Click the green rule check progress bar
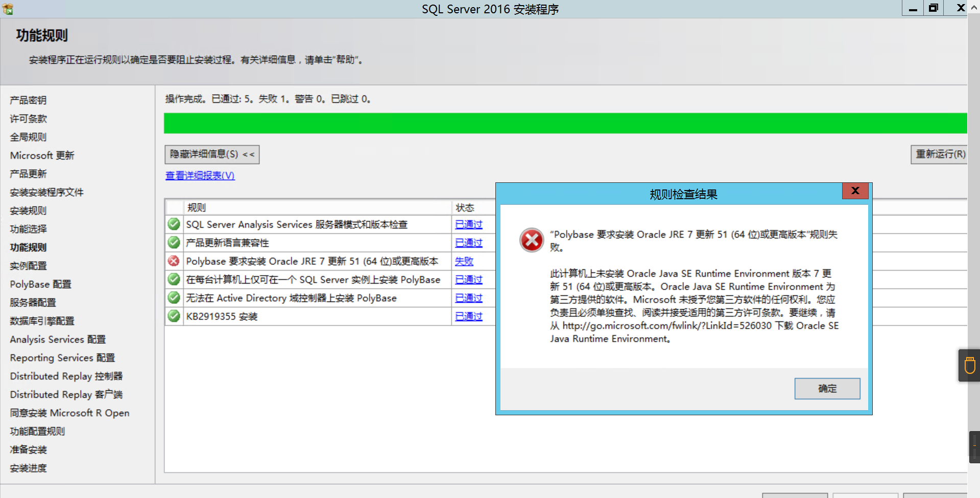This screenshot has width=980, height=498. [565, 123]
